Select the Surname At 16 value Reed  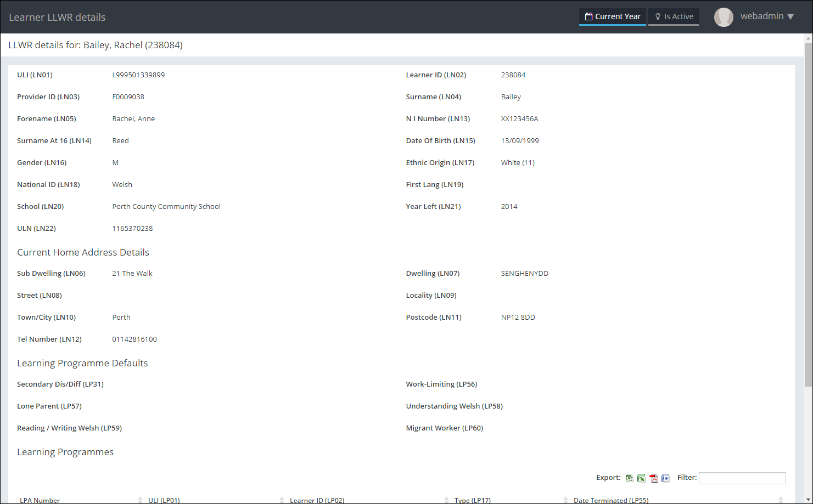pyautogui.click(x=121, y=141)
